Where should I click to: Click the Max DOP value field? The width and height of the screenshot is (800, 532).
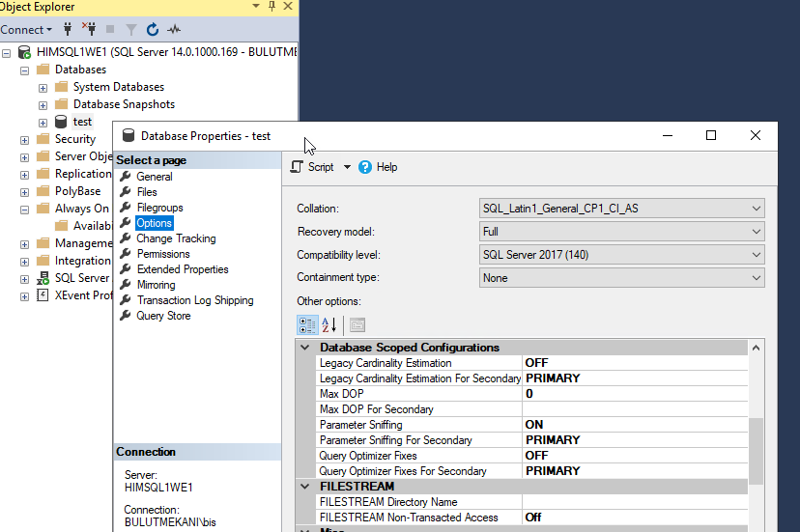point(635,394)
